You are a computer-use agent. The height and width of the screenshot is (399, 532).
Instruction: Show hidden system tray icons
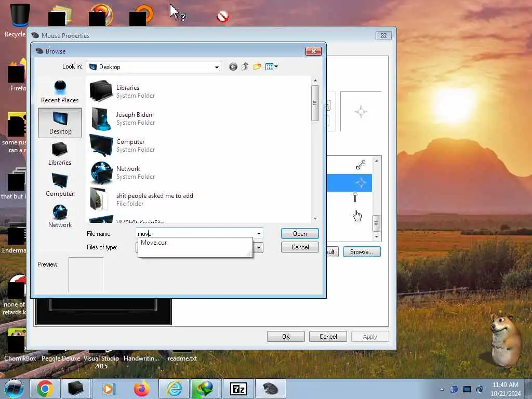(x=442, y=389)
